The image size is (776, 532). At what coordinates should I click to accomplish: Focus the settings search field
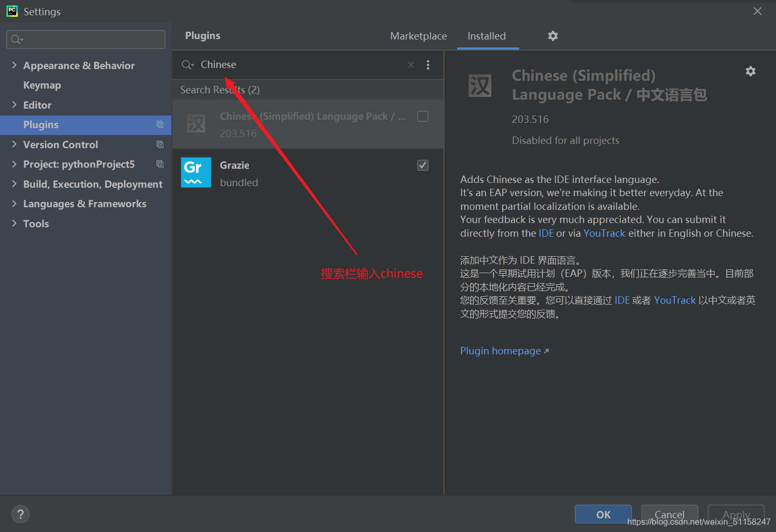[85, 40]
